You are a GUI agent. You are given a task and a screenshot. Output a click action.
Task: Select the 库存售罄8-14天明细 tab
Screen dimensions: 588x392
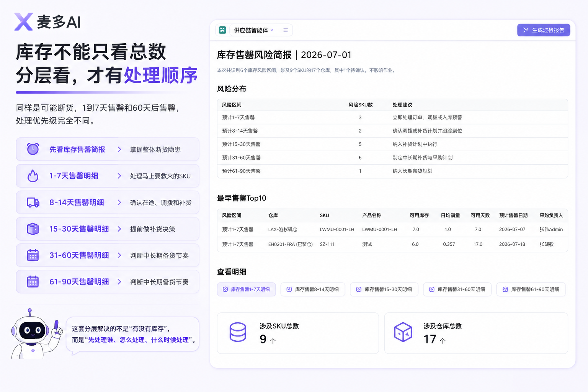[x=313, y=289]
